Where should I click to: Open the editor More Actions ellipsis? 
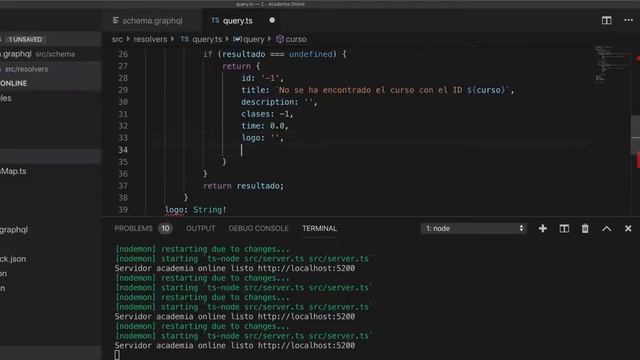pyautogui.click(x=629, y=20)
